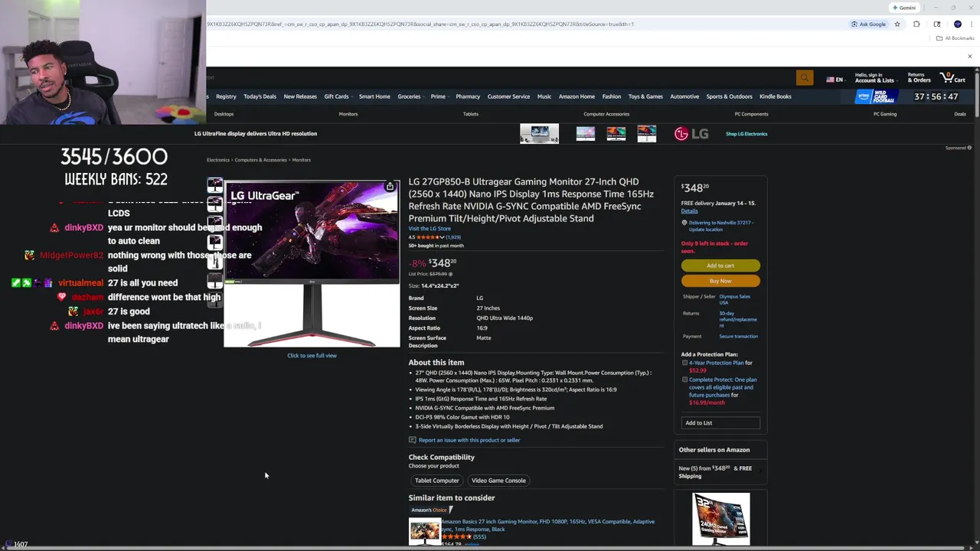The width and height of the screenshot is (980, 551).
Task: Click the Add to cart button
Action: pyautogui.click(x=720, y=266)
